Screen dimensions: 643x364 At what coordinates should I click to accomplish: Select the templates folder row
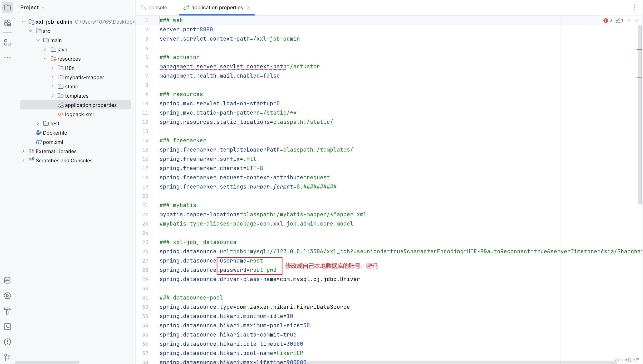click(x=75, y=96)
